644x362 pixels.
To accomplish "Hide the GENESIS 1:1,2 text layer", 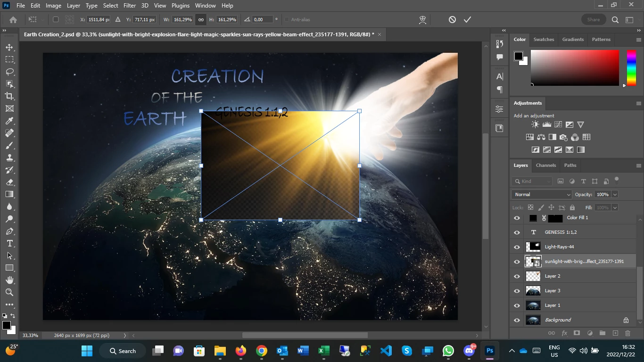I will 517,232.
